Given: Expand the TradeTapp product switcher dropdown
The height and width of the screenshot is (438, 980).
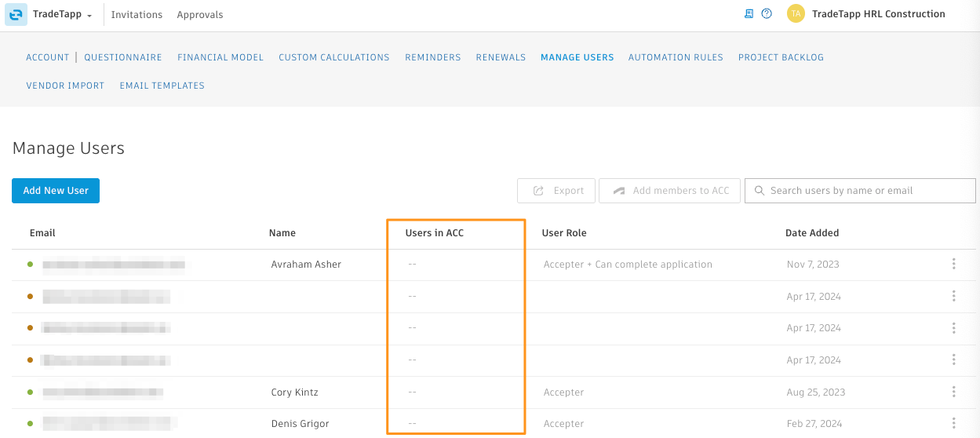Looking at the screenshot, I should (89, 15).
